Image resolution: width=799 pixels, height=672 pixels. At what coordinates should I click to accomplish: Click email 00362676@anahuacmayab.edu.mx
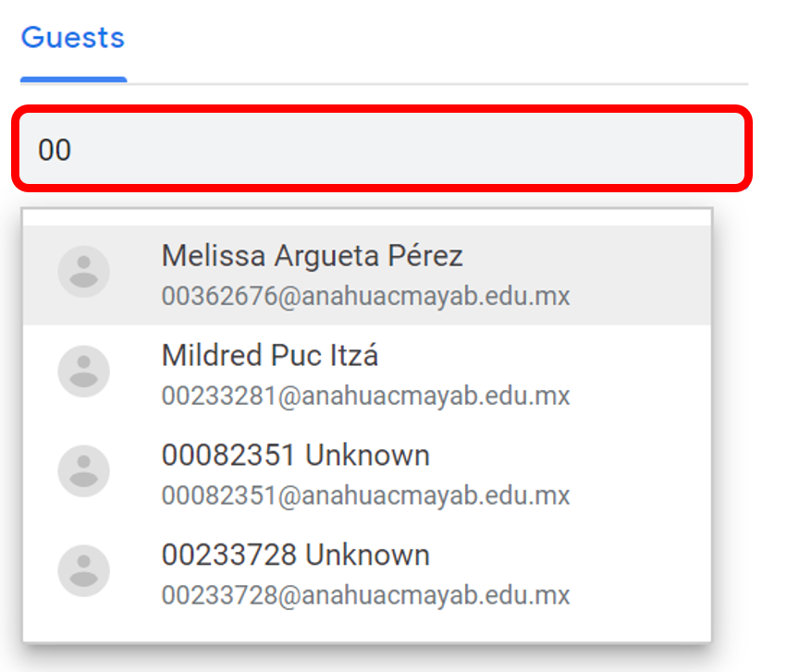pos(365,297)
